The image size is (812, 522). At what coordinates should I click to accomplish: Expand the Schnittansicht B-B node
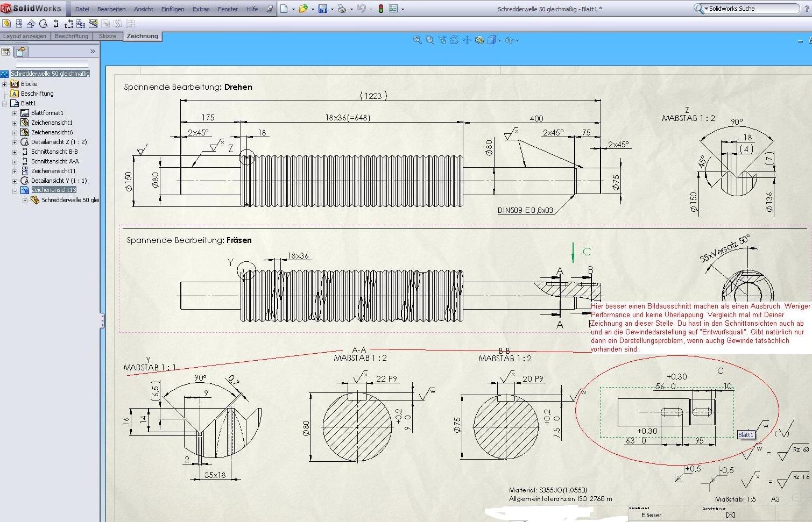(15, 152)
